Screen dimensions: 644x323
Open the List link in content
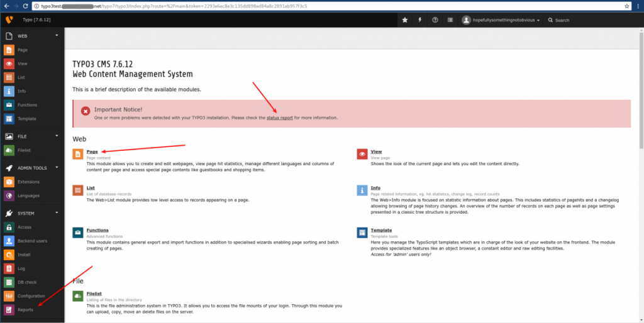91,188
